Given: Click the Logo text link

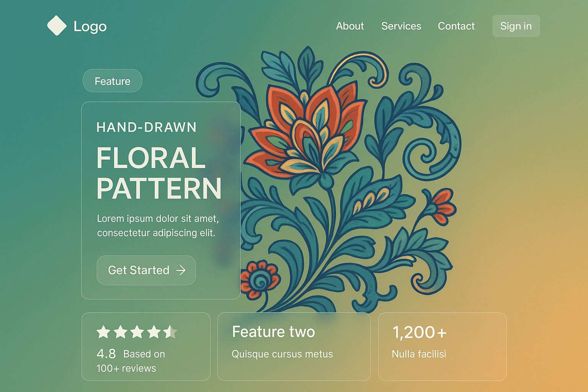Looking at the screenshot, I should (x=90, y=26).
